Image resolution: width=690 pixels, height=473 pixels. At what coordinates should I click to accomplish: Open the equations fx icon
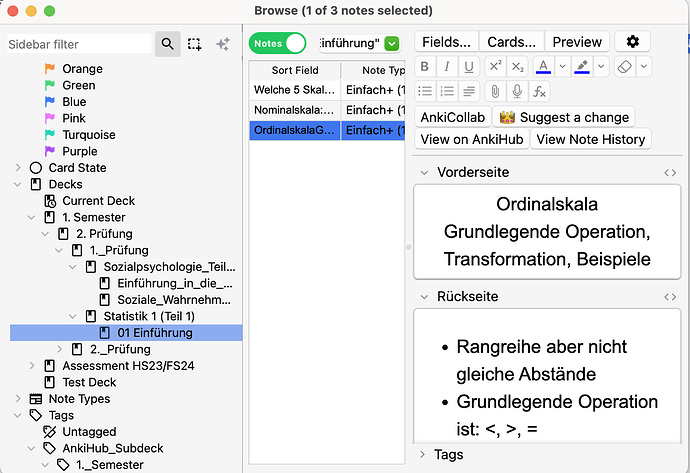click(x=540, y=92)
